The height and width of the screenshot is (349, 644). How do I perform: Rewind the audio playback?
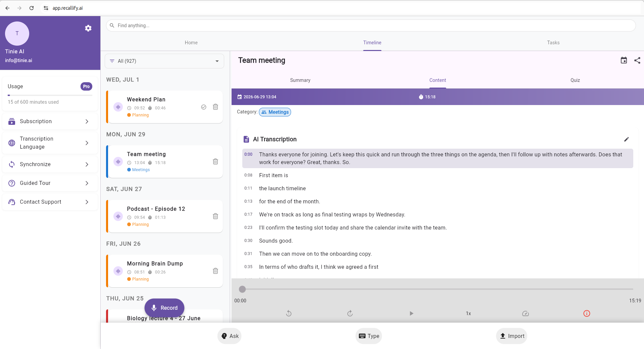(289, 313)
